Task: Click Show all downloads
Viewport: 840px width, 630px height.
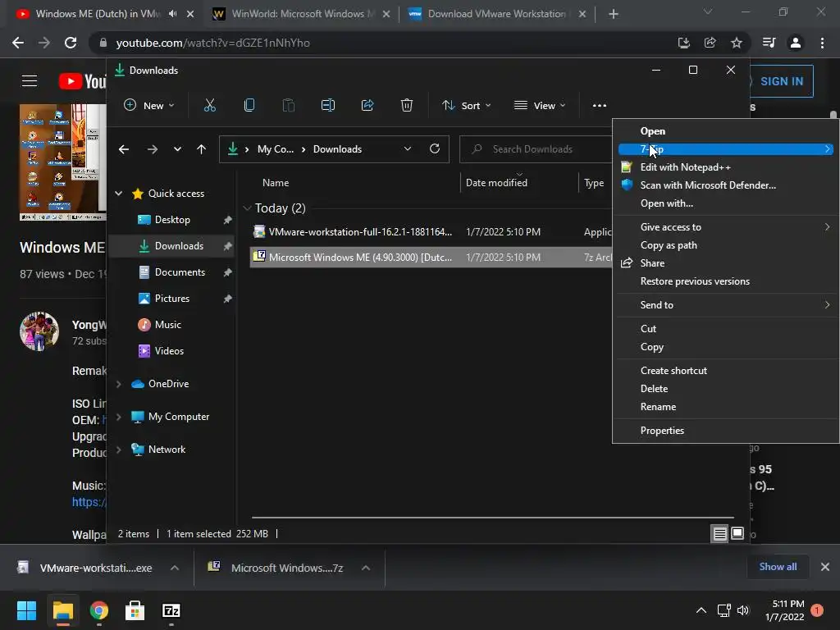Action: point(778,567)
